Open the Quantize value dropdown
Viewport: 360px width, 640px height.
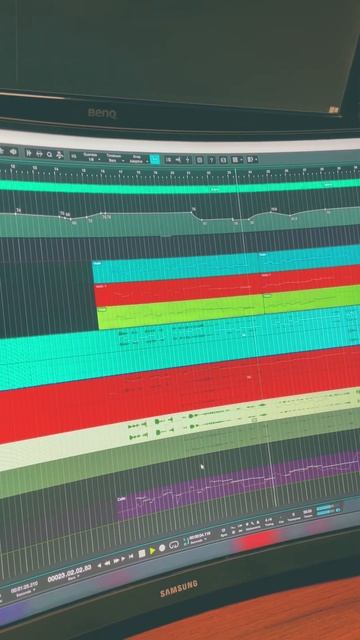click(x=91, y=157)
